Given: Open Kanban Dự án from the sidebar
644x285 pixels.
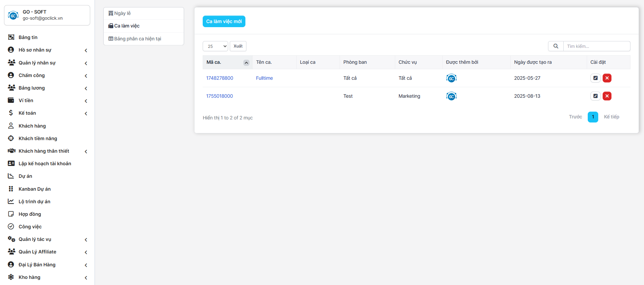Looking at the screenshot, I should click(x=35, y=189).
